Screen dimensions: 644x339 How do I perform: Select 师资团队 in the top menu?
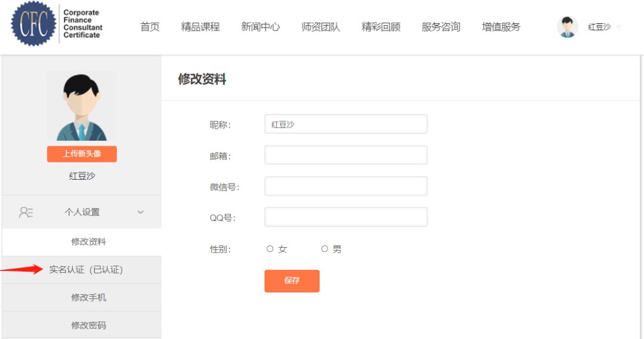pyautogui.click(x=321, y=27)
